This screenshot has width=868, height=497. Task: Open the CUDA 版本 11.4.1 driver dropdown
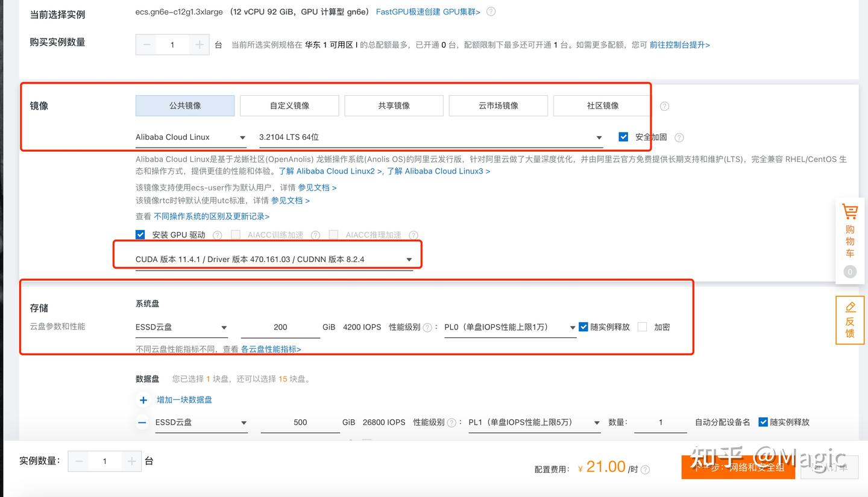coord(409,258)
